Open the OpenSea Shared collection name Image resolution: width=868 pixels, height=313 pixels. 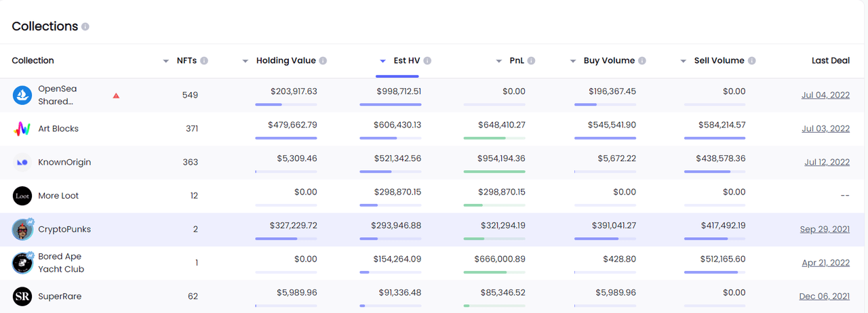(58, 95)
